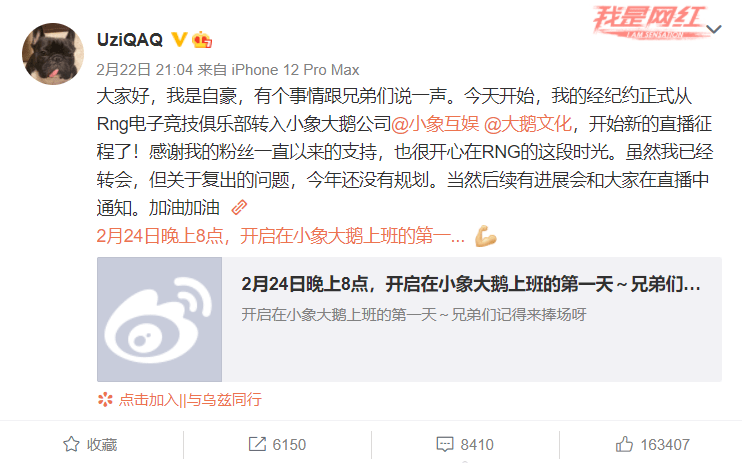This screenshot has height=463, width=742.
Task: Click the iPhone 12 Pro Max source link
Action: 295,70
